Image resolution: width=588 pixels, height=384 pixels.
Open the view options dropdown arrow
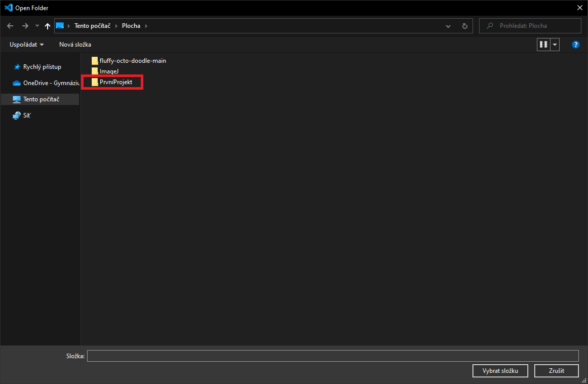click(555, 44)
